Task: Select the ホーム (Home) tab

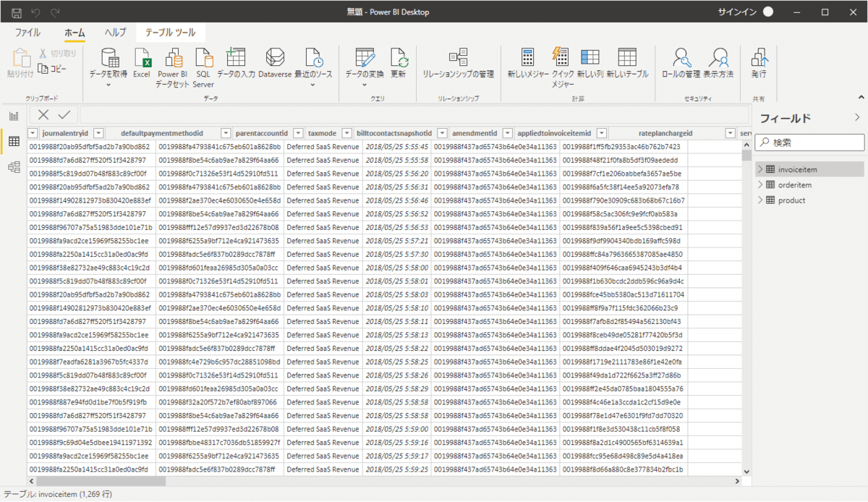Action: (75, 33)
